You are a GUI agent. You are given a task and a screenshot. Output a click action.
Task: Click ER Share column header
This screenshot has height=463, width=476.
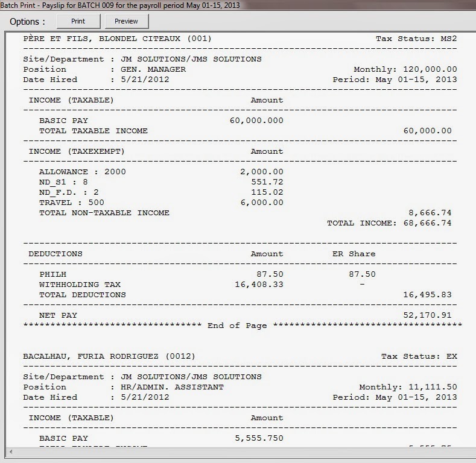[x=354, y=254]
